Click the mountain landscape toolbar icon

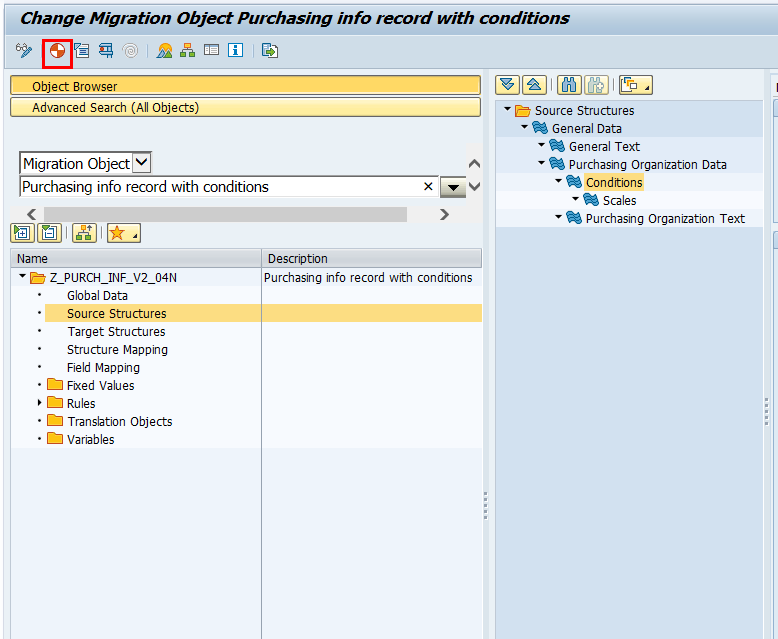[164, 51]
